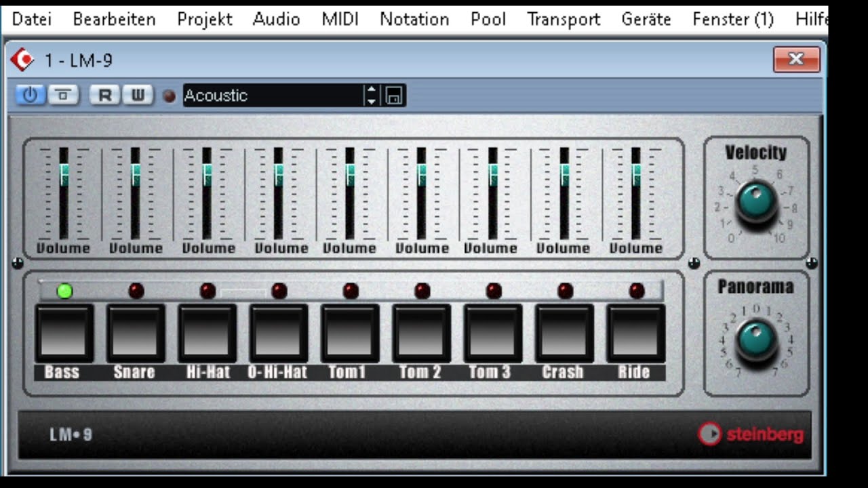This screenshot has width=868, height=488.
Task: Click the O-Hi-Hat volume fader handle
Action: coord(279,174)
